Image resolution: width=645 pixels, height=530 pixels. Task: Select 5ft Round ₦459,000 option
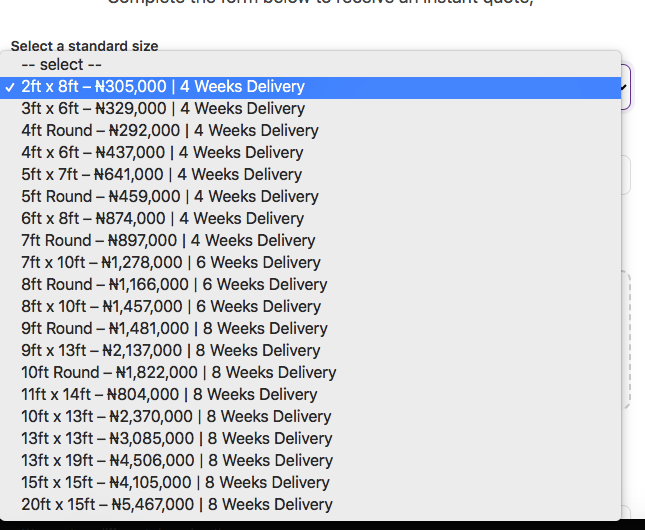[170, 197]
